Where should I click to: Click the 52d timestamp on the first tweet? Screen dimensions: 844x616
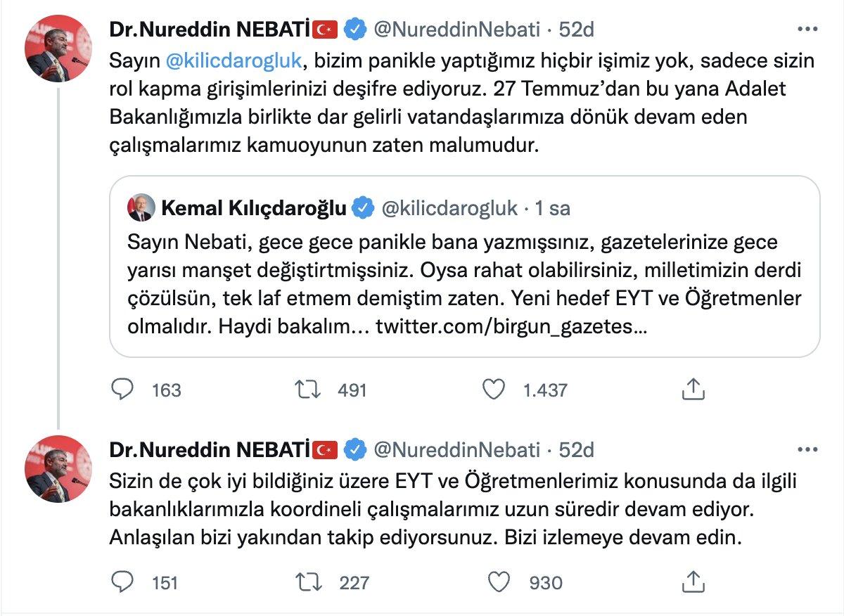578,28
